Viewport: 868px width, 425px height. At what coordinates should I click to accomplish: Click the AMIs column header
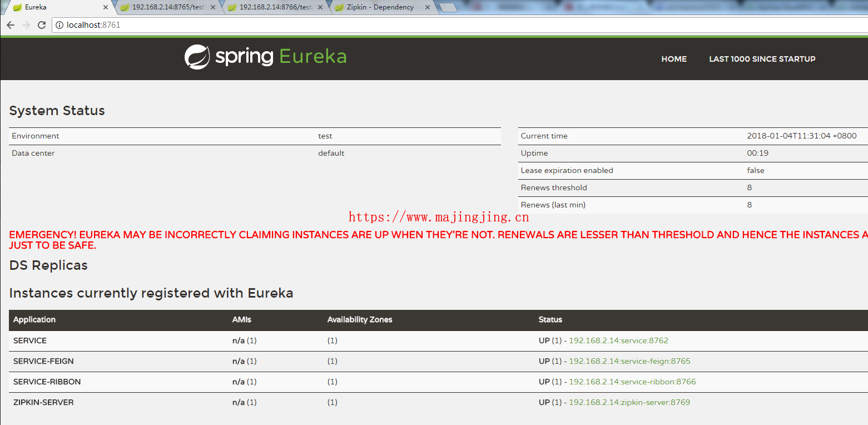pos(242,320)
